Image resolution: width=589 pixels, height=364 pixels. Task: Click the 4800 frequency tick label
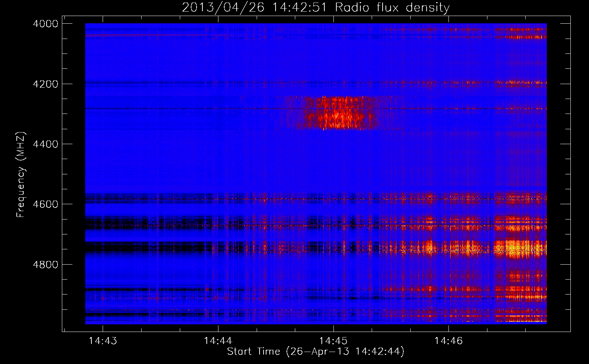(46, 265)
